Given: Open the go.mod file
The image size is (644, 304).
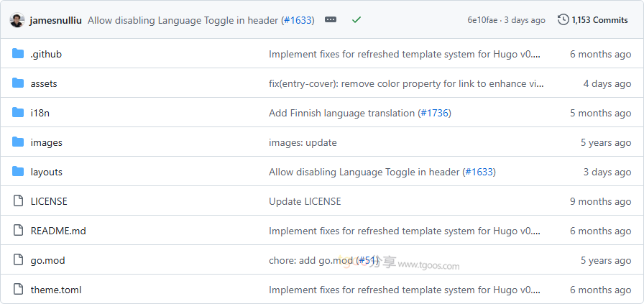Looking at the screenshot, I should (x=47, y=260).
